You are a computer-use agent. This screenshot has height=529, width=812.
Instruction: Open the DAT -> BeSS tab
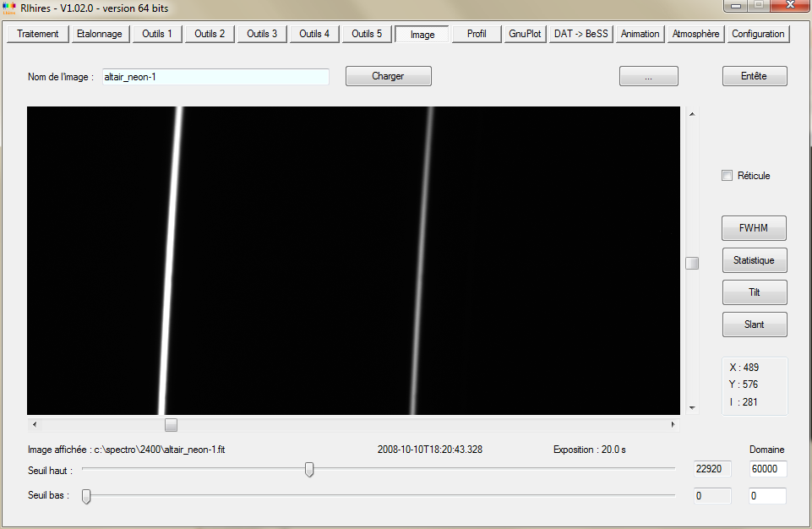581,34
